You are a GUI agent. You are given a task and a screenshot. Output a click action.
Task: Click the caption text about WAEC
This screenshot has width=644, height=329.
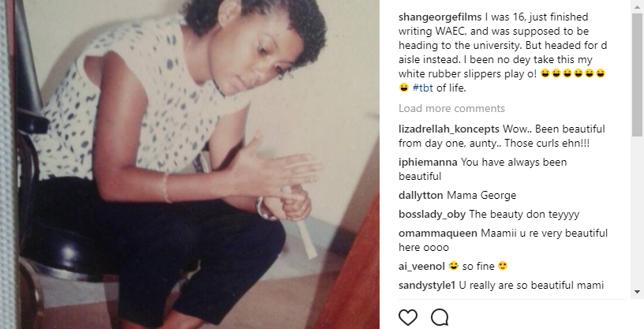tap(503, 53)
